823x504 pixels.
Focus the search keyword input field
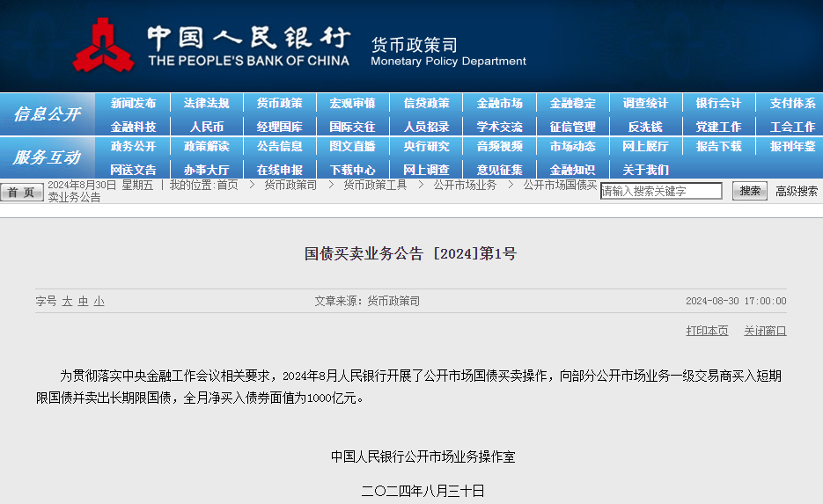pos(661,191)
